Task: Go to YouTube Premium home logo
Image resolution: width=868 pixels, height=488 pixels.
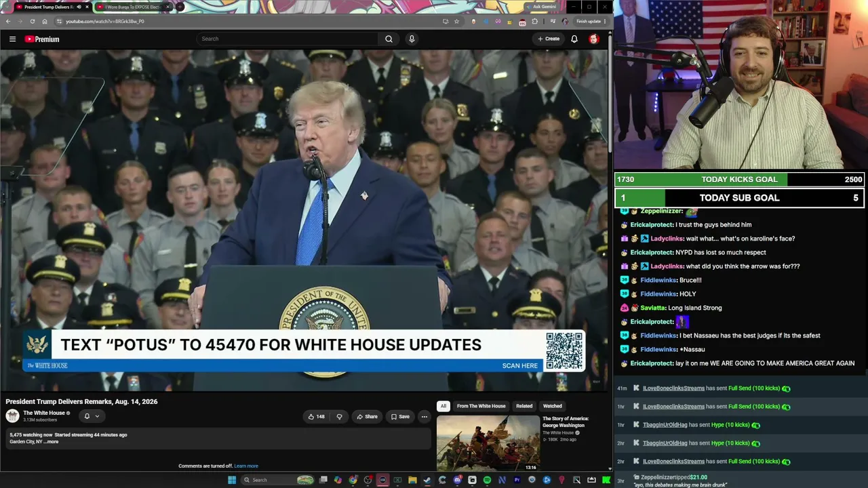Action: click(42, 39)
